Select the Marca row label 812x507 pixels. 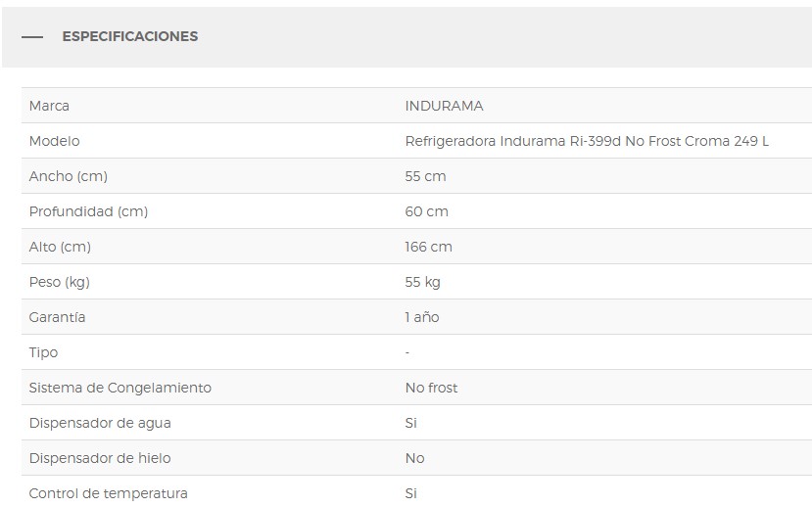click(49, 106)
